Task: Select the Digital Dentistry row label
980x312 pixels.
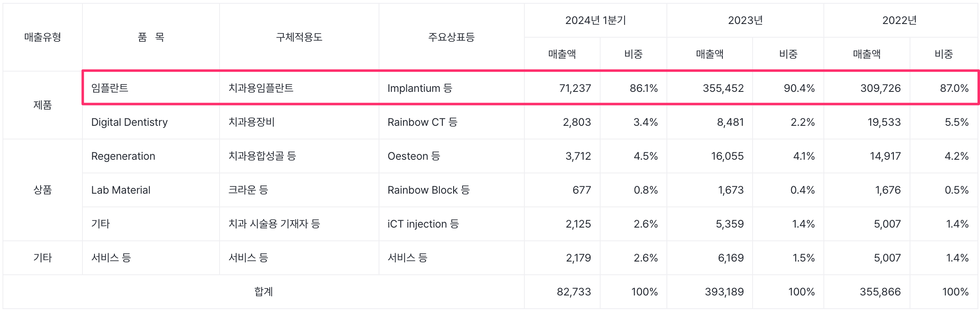Action: pos(129,122)
